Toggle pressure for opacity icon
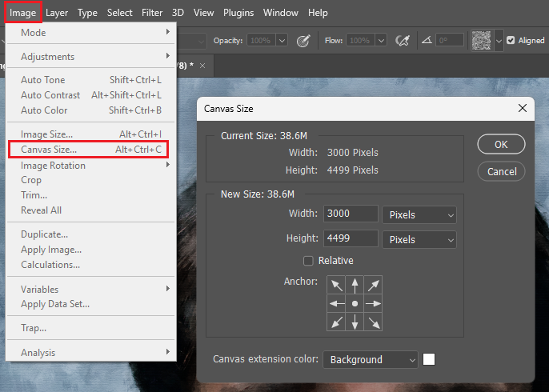 coord(303,40)
